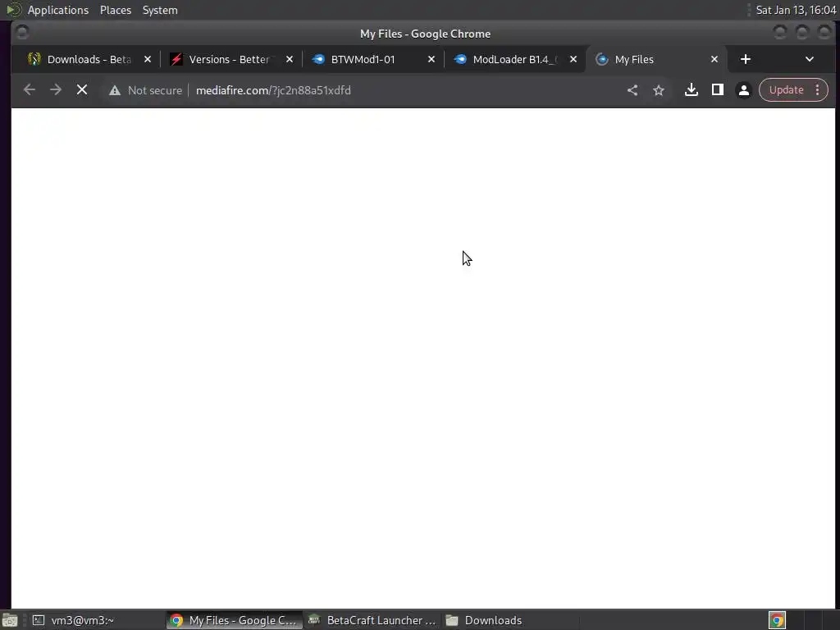
Task: Click the show desktop icon in taskbar
Action: point(9,621)
